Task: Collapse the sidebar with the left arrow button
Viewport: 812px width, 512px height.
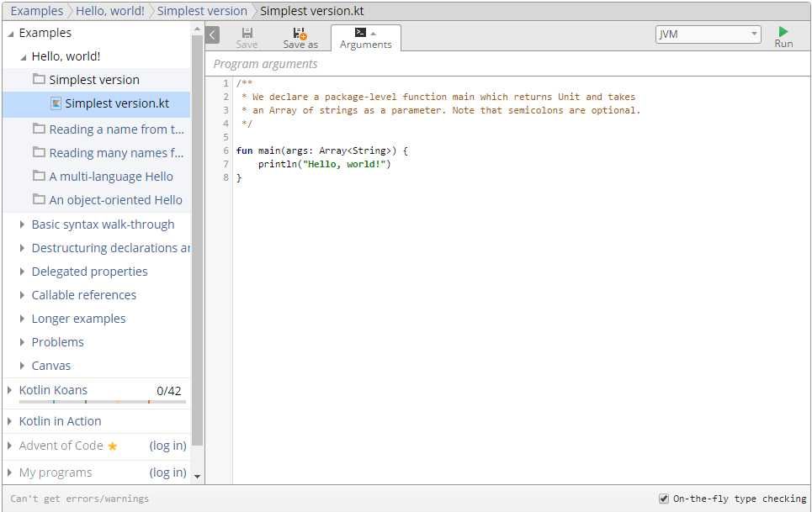Action: point(212,35)
